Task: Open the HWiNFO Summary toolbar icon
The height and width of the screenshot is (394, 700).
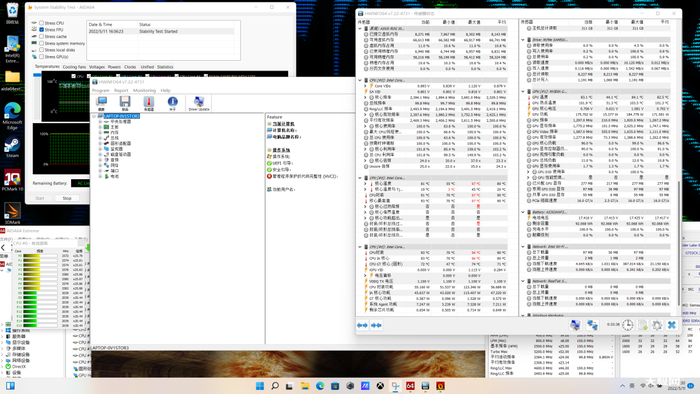Action: [x=101, y=104]
